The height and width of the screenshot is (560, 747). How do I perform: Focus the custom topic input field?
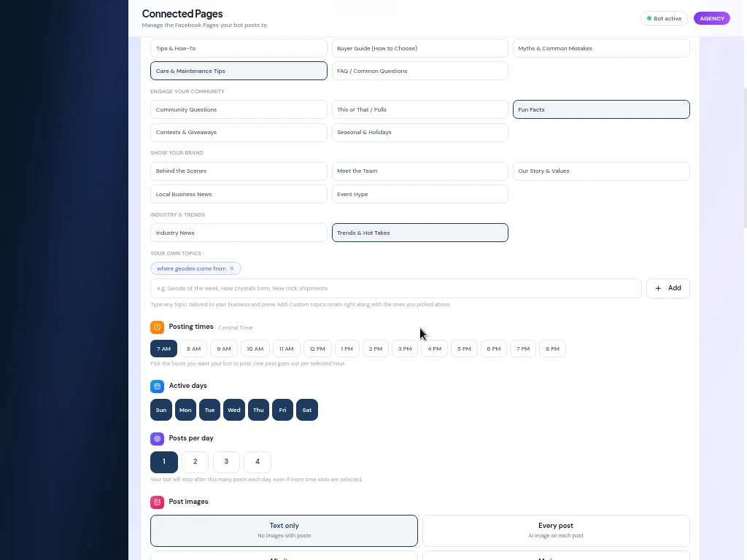click(396, 288)
